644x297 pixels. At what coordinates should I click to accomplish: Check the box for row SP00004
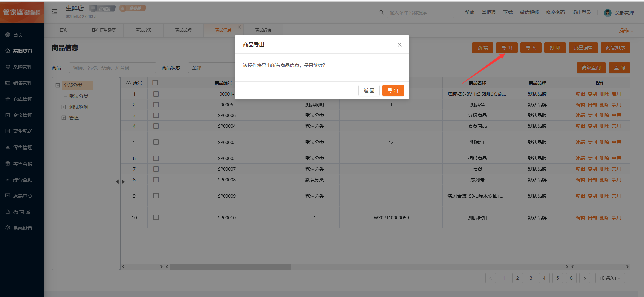tap(156, 126)
